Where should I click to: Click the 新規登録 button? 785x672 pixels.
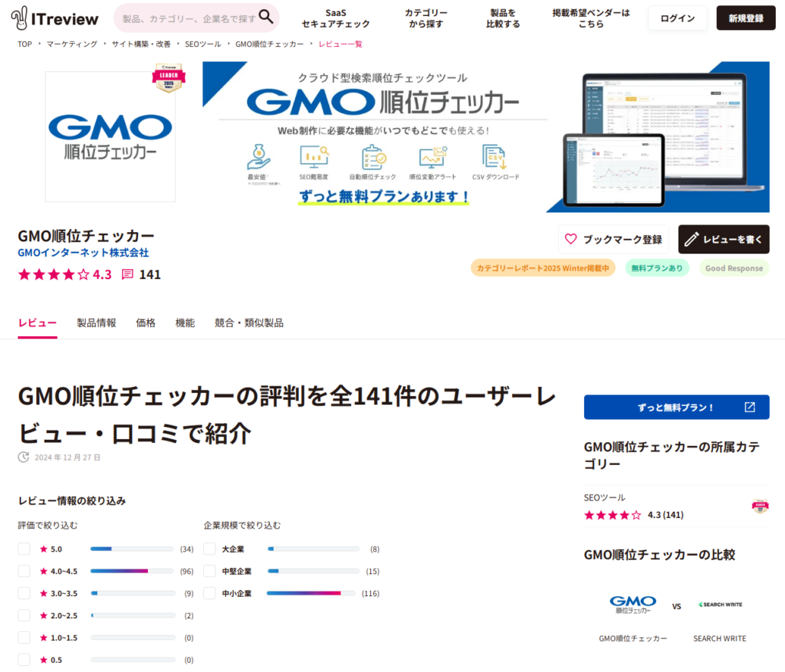pos(746,18)
